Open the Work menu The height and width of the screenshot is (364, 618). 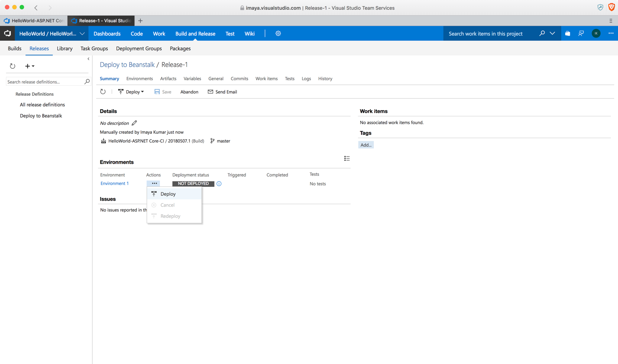pyautogui.click(x=159, y=33)
